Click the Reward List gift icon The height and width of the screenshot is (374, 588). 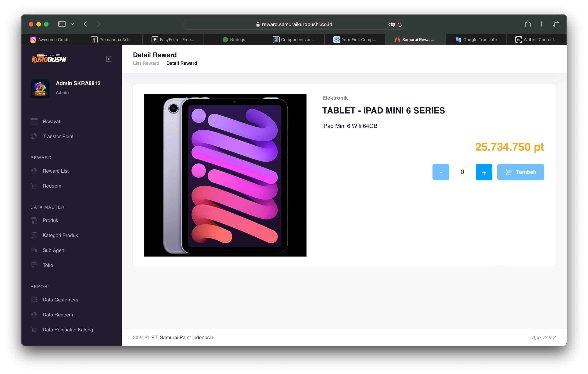tap(34, 171)
